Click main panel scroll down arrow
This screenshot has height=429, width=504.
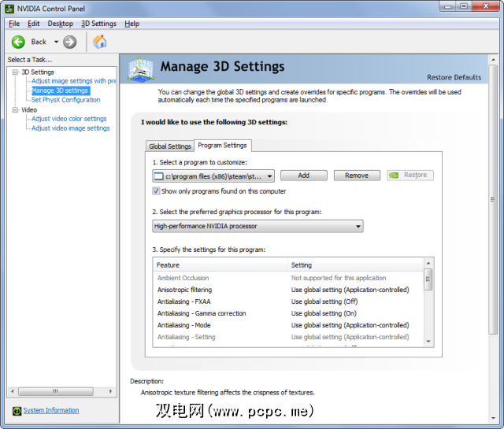point(493,418)
